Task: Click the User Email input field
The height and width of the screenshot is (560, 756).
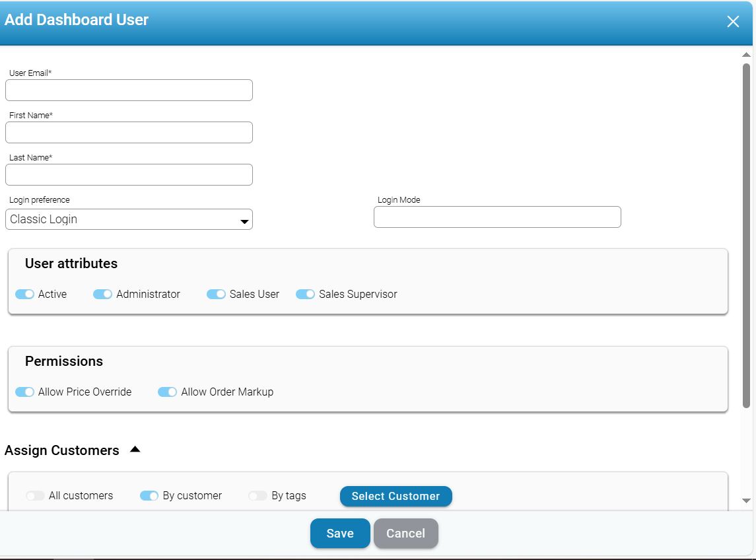Action: (x=129, y=90)
